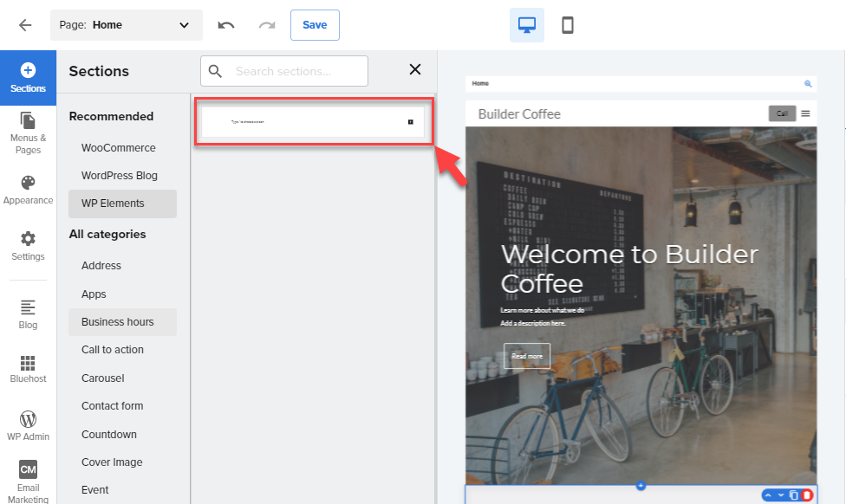Click the Save button
846x504 pixels.
316,25
